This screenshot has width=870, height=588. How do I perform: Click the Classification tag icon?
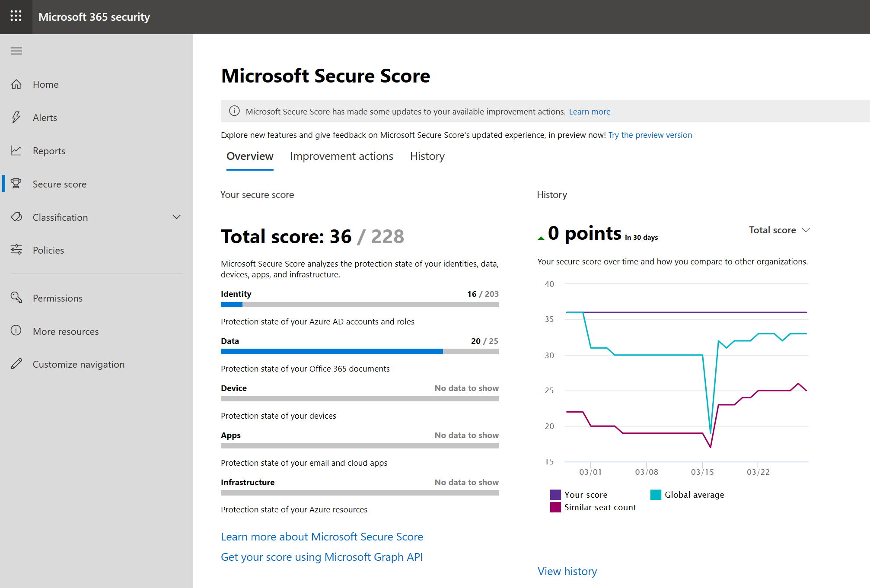tap(16, 217)
